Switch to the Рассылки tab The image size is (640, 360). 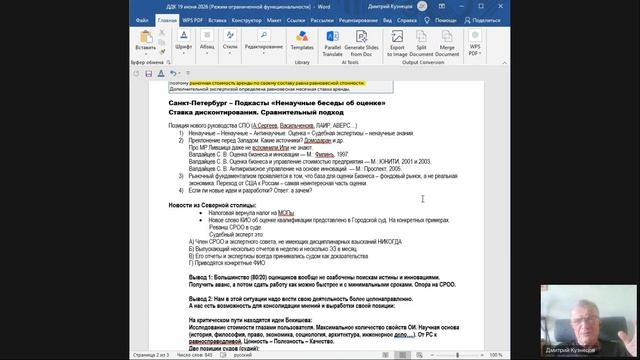(x=322, y=20)
